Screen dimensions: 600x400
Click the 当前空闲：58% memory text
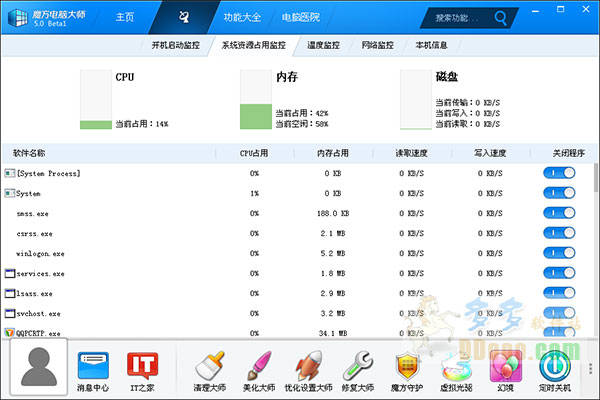click(x=302, y=124)
